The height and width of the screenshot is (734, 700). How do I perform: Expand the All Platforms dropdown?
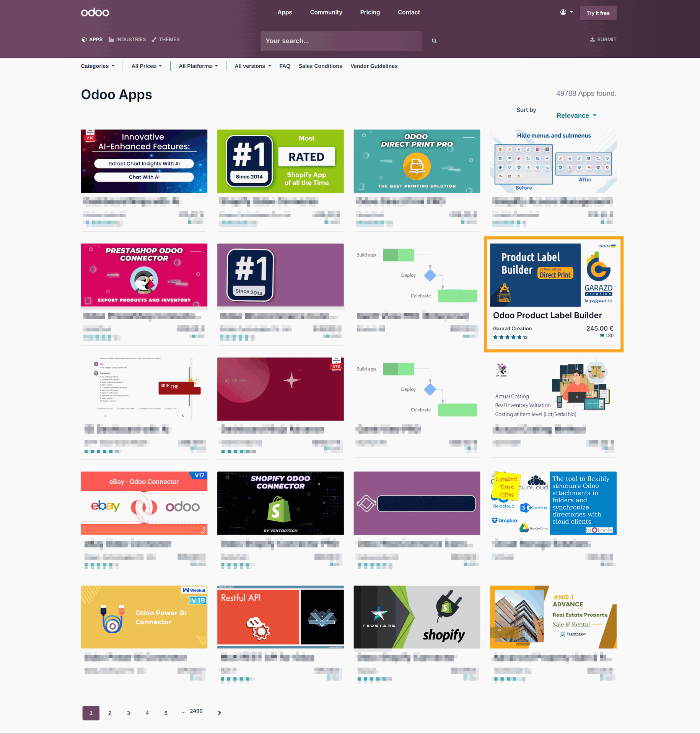(x=198, y=66)
